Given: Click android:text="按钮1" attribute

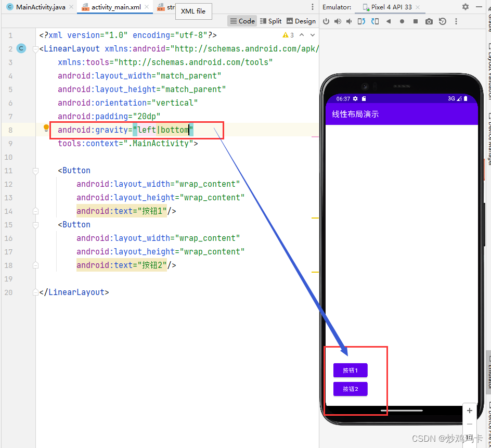Looking at the screenshot, I should click(122, 211).
